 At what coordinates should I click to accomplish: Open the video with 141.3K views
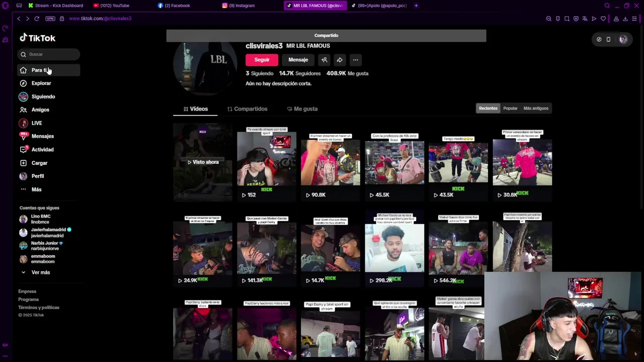click(267, 248)
